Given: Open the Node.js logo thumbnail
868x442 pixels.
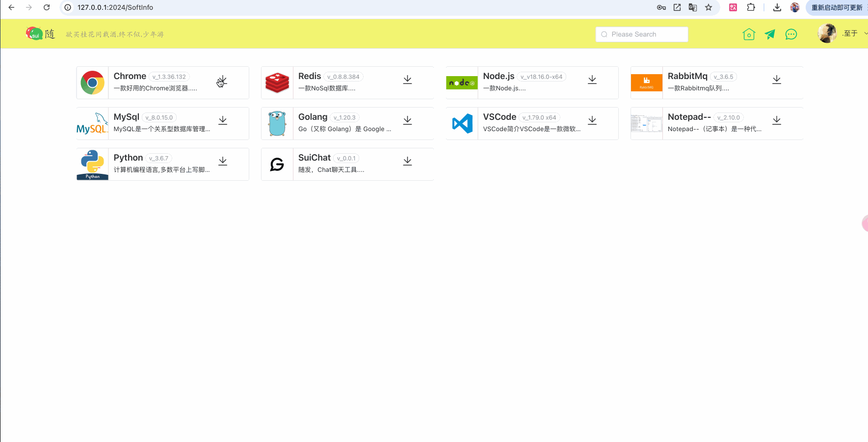Looking at the screenshot, I should coord(462,83).
